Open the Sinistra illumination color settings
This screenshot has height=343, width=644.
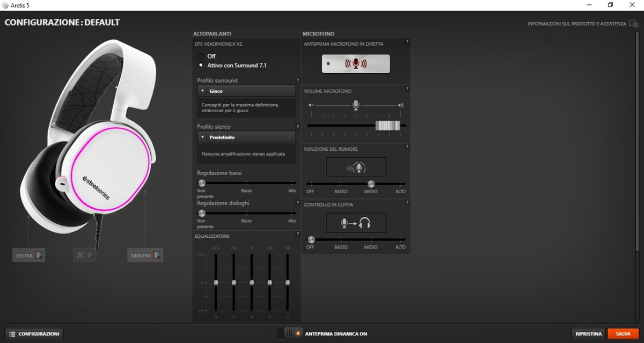pos(145,255)
